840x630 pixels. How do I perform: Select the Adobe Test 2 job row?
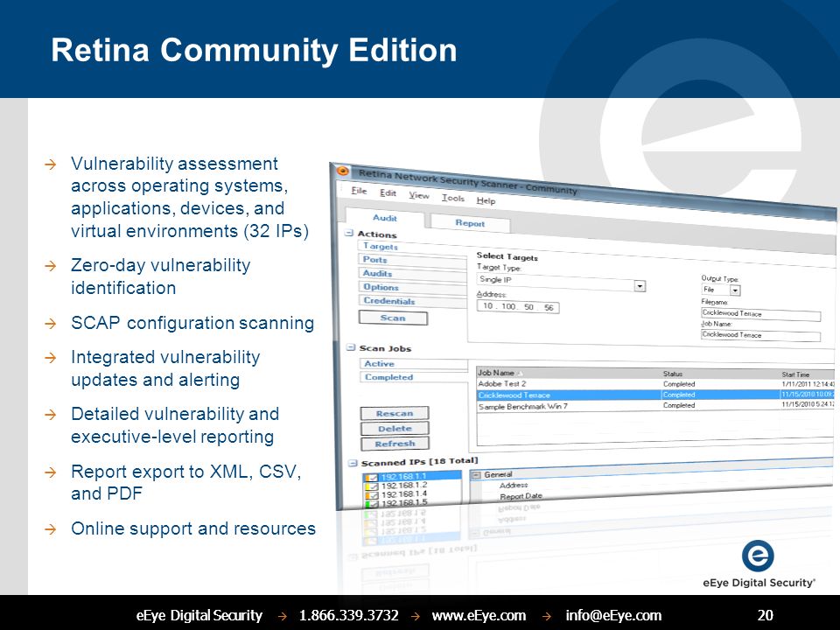coord(655,384)
